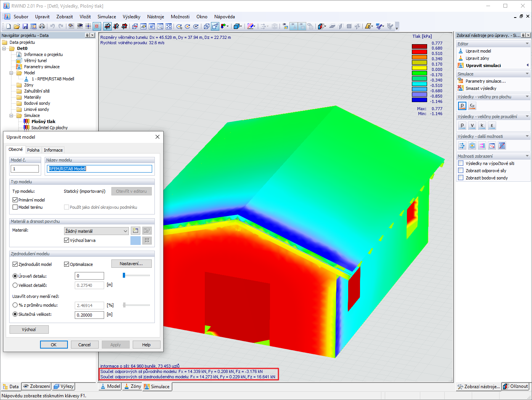Click the grid with red diagonal icon

(x=502, y=146)
